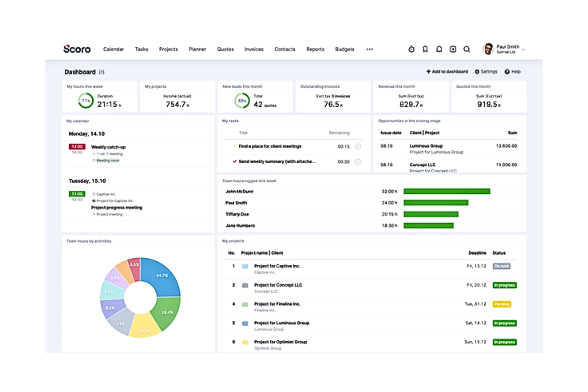Screen dimensions: 588x392
Task: Click the 48% progress ring in New leads
Action: 242,101
